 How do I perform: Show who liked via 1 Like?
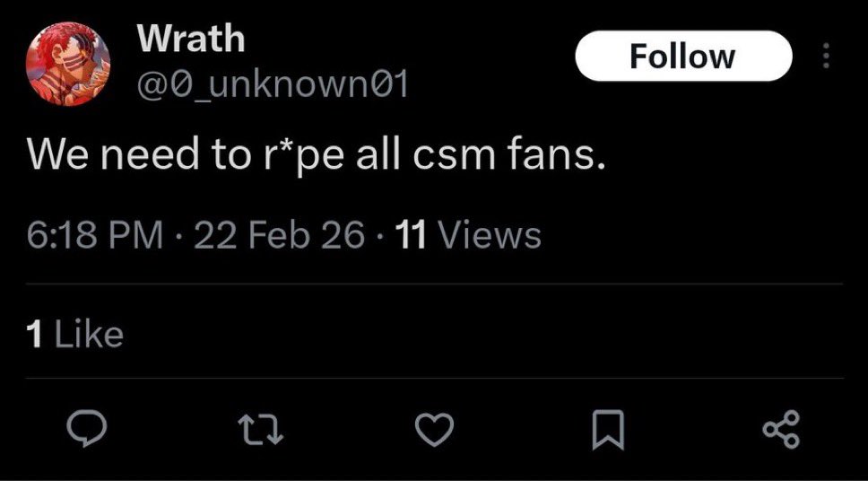[x=75, y=334]
